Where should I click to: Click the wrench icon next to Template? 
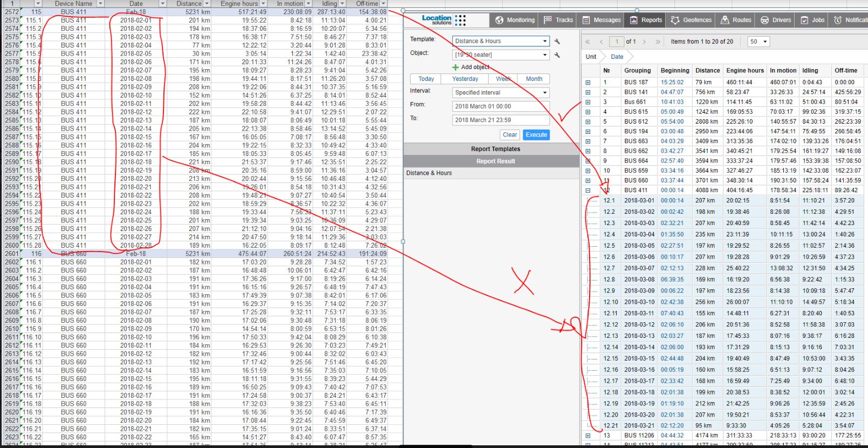point(557,41)
